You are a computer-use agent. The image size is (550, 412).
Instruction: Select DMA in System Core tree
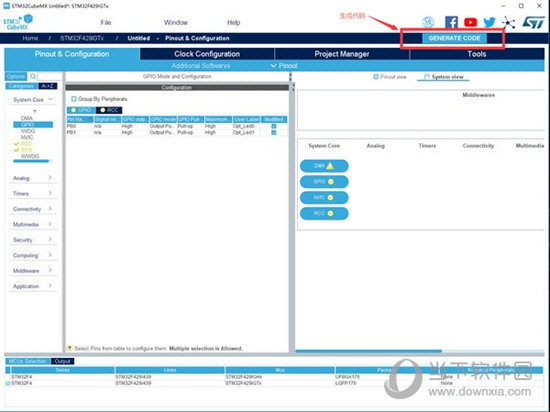[x=27, y=118]
